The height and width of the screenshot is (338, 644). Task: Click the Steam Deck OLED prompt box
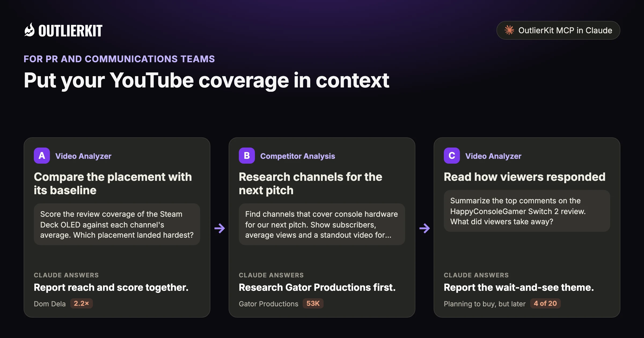click(117, 224)
